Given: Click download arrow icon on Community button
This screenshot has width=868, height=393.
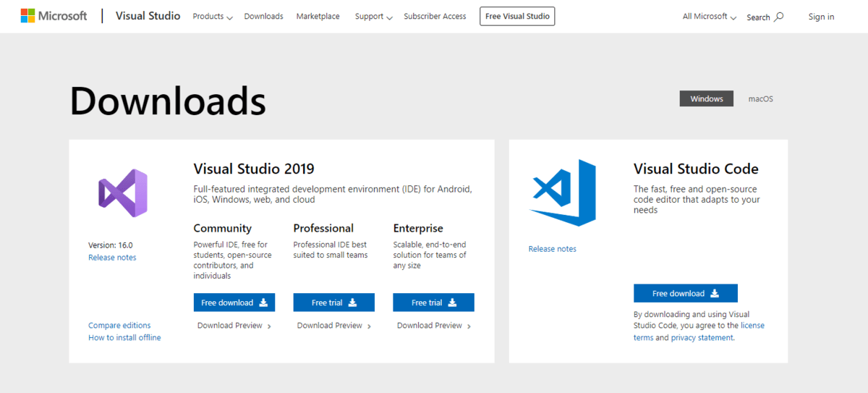Looking at the screenshot, I should (263, 303).
